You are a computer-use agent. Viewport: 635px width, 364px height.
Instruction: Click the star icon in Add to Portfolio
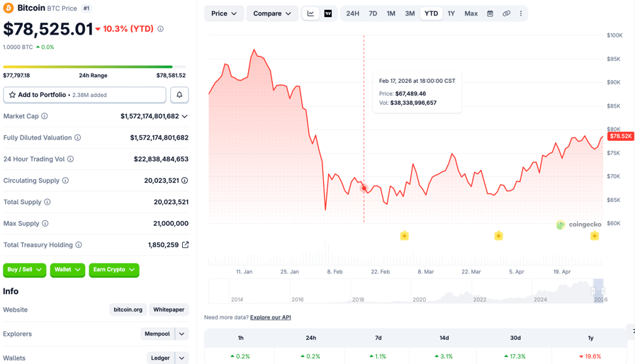[x=12, y=95]
